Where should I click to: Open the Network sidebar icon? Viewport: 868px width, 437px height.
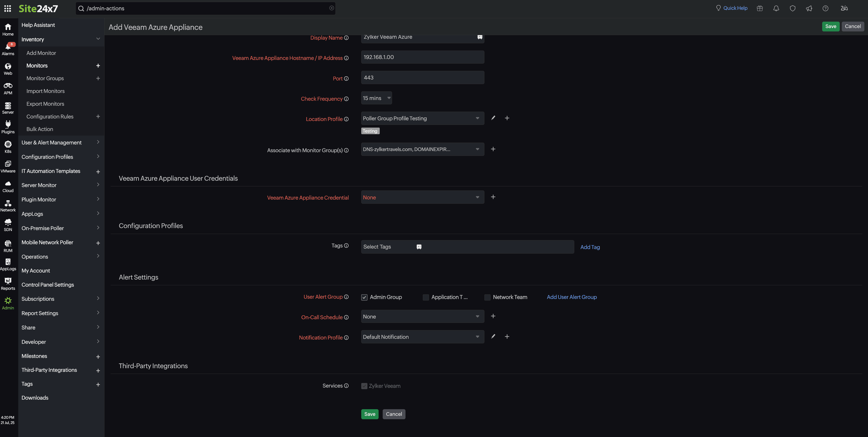(8, 206)
